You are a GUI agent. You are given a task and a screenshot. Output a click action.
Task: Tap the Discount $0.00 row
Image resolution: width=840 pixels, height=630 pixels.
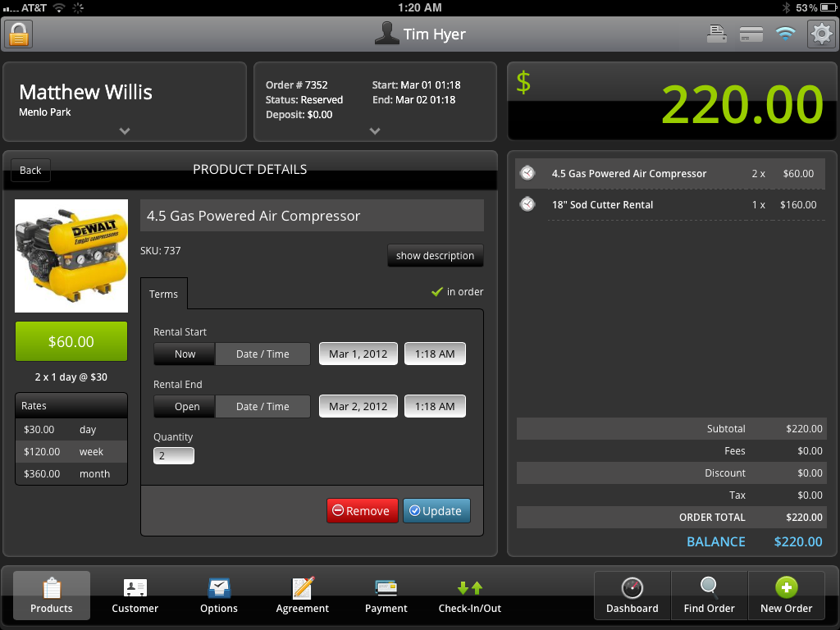click(671, 472)
